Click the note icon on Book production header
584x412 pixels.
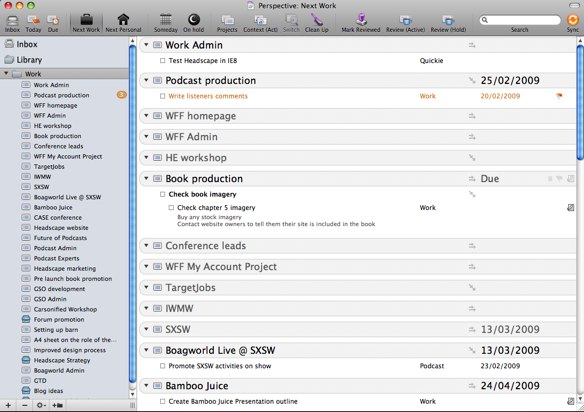point(571,179)
